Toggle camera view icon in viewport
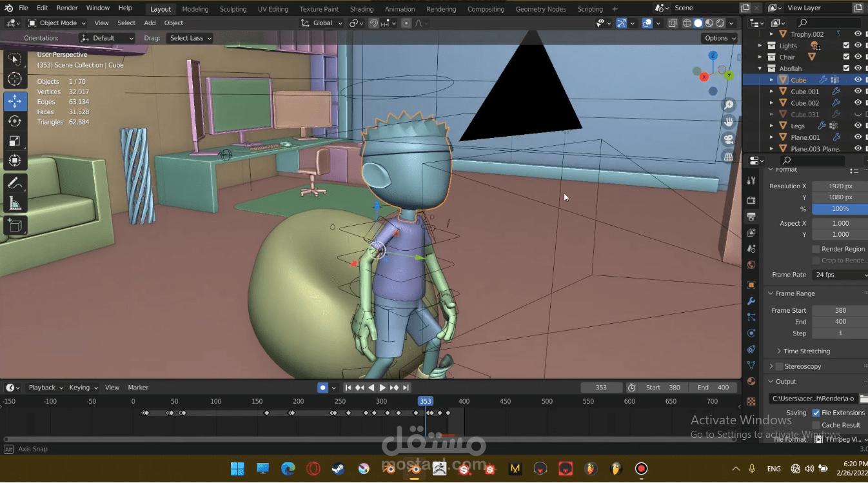 (x=729, y=139)
